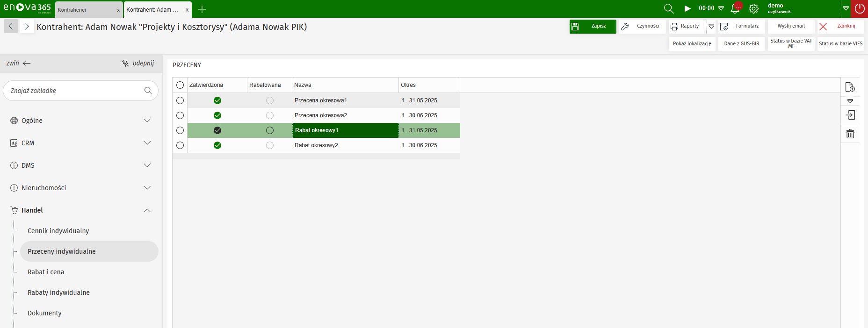Select the Rabat okresowy2 row radio button
Image resolution: width=868 pixels, height=328 pixels.
coord(180,145)
